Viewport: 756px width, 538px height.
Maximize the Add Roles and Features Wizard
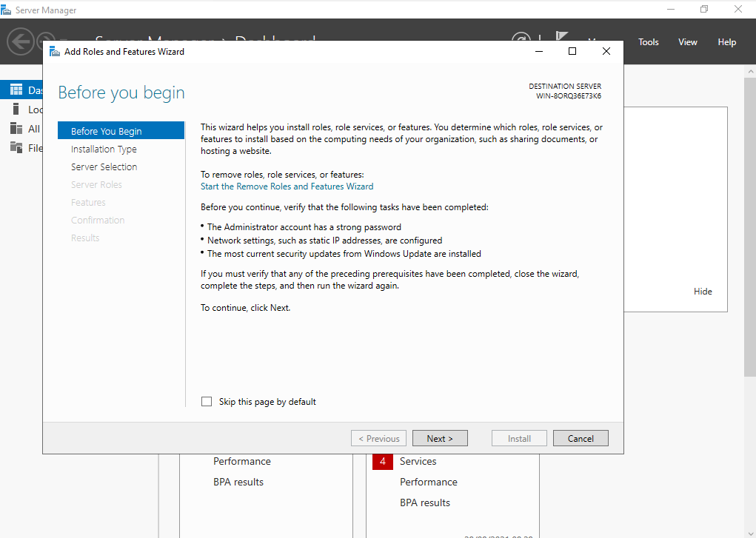(x=572, y=51)
